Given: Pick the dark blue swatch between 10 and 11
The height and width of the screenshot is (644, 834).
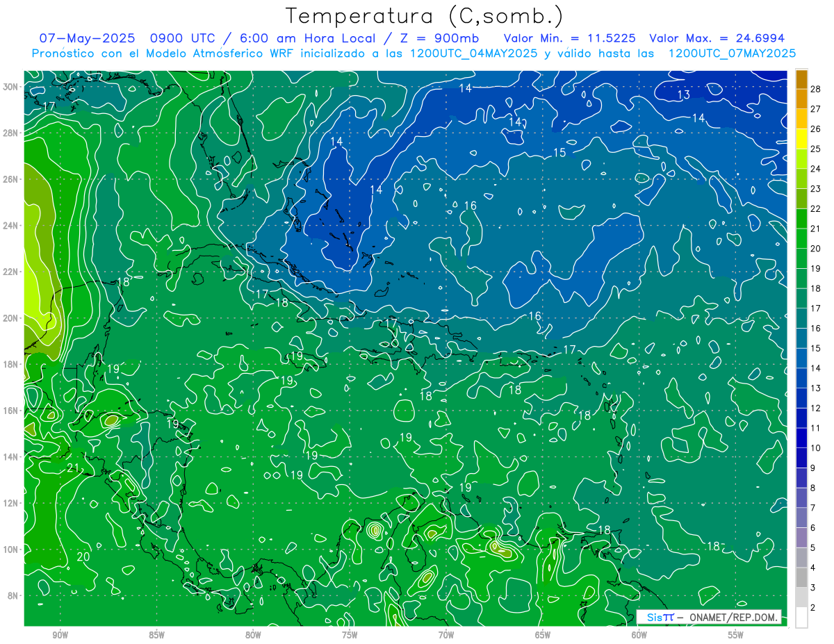Looking at the screenshot, I should 801,438.
